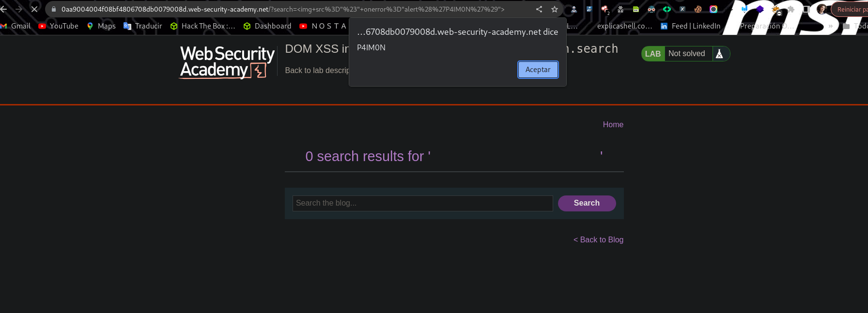
Task: Bookmark this page with star icon
Action: point(555,9)
